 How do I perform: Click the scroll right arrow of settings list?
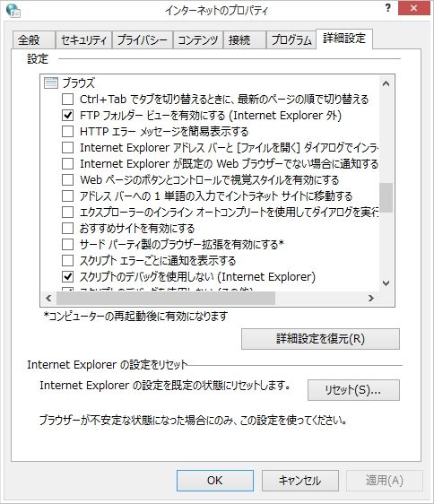click(371, 299)
